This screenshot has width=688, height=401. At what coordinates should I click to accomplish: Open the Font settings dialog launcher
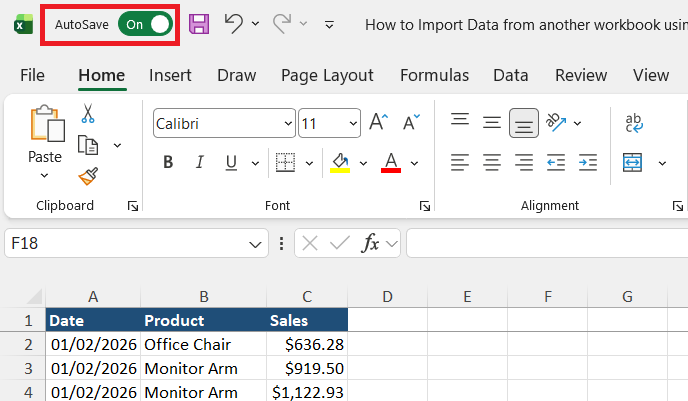425,206
